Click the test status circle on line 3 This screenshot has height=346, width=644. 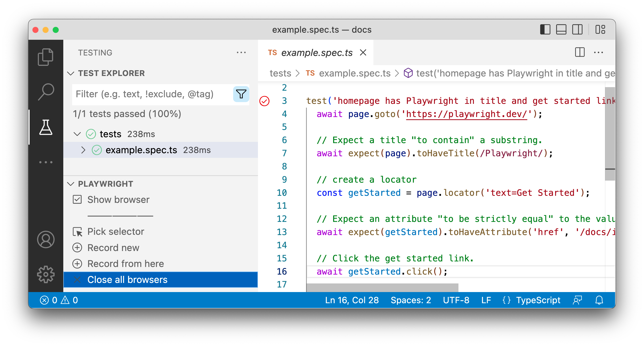click(x=264, y=101)
